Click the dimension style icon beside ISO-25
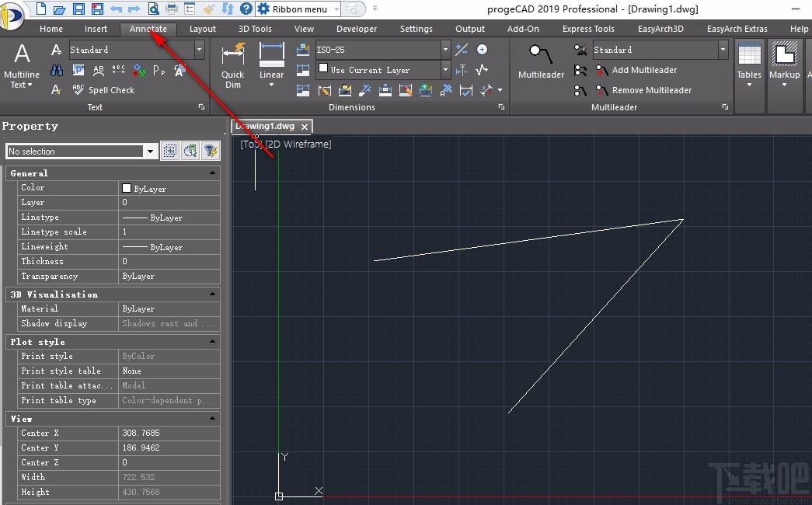812x505 pixels. point(303,50)
